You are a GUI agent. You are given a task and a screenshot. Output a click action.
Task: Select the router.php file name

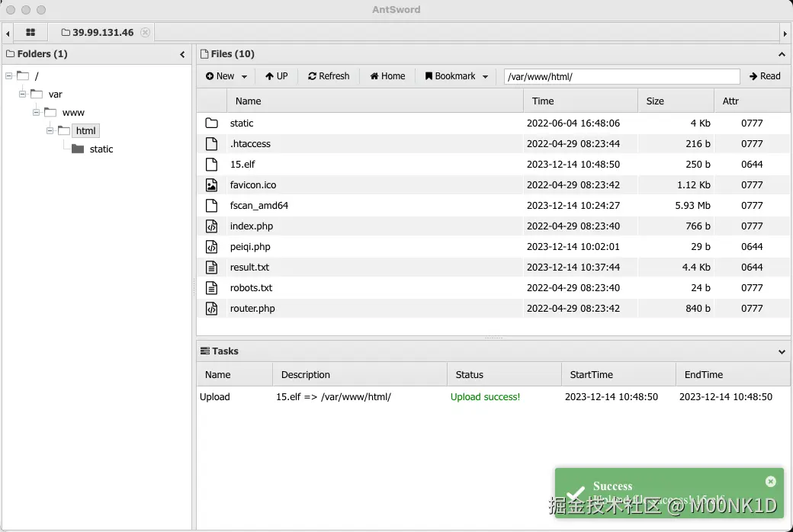(252, 309)
